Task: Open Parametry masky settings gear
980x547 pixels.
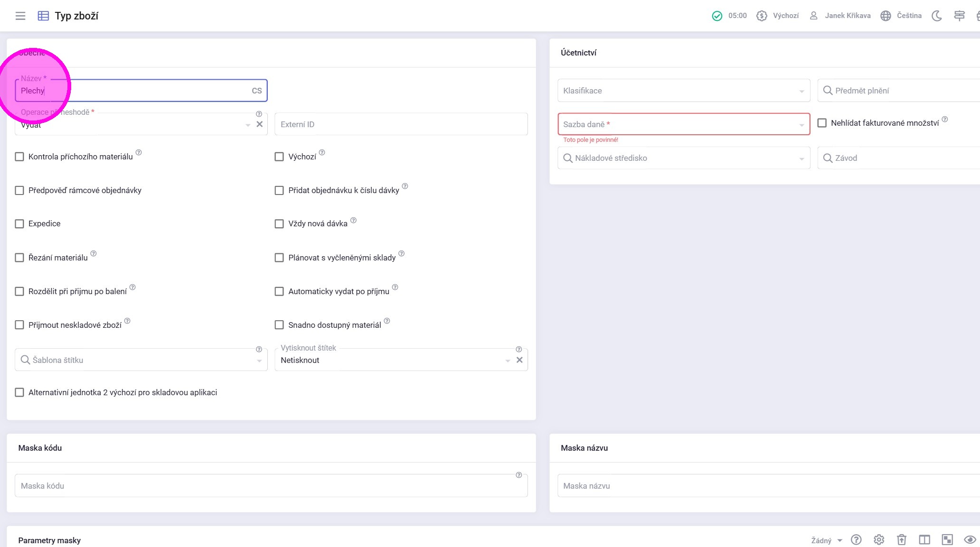Action: click(x=878, y=539)
